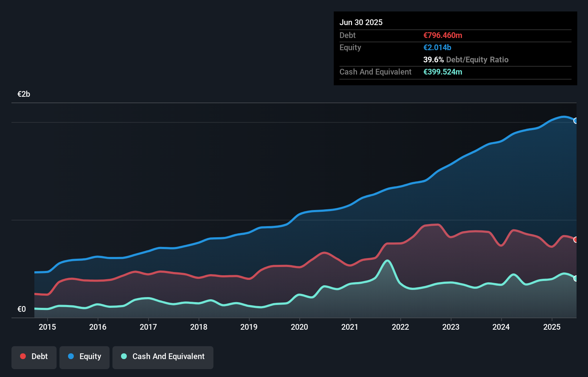Click the 2020 year tick label
Viewport: 588px width, 377px height.
coord(299,327)
